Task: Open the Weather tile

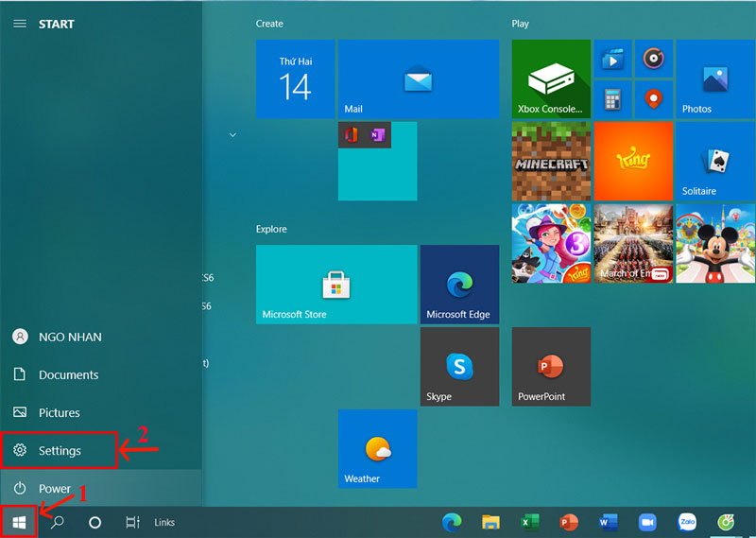Action: coord(377,449)
